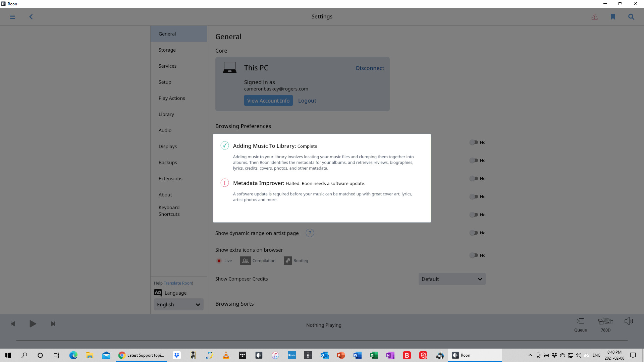
Task: Click View Account Info button
Action: 268,101
